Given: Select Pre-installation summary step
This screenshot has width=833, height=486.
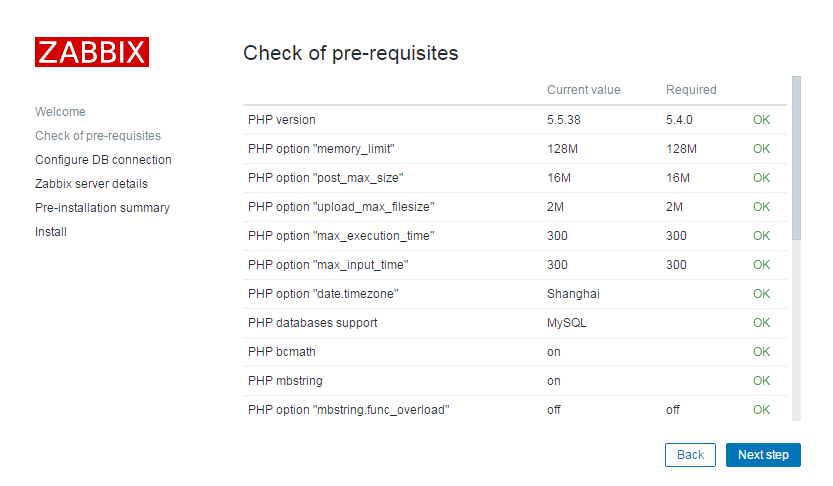Looking at the screenshot, I should coord(103,208).
